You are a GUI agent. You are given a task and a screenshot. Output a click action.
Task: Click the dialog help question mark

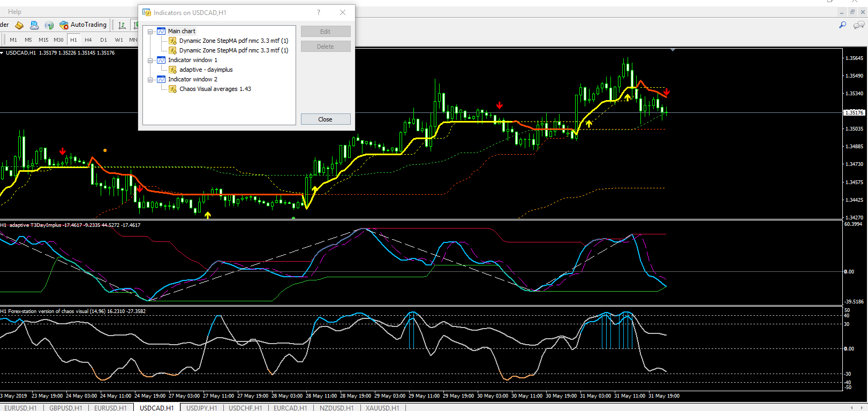pyautogui.click(x=319, y=12)
